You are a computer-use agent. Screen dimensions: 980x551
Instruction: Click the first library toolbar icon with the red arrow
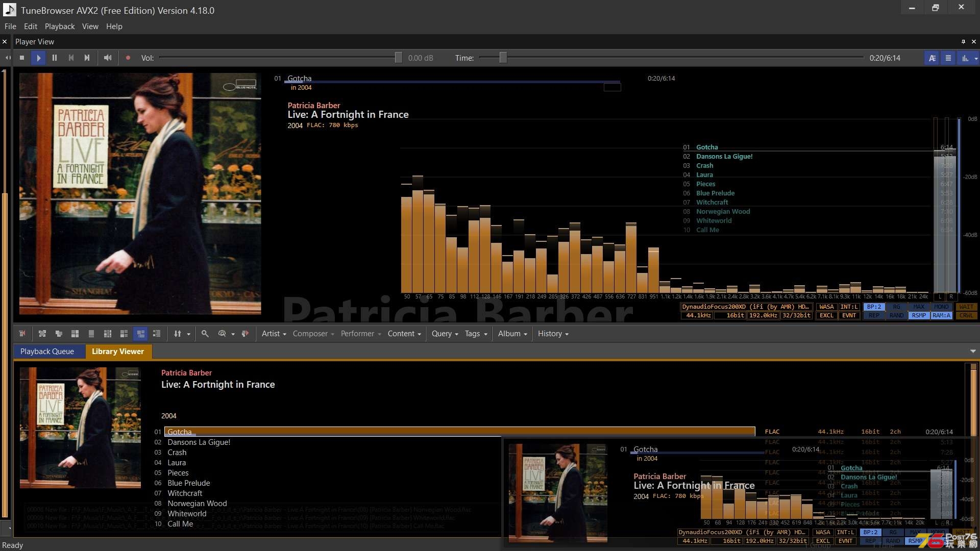[x=22, y=334]
